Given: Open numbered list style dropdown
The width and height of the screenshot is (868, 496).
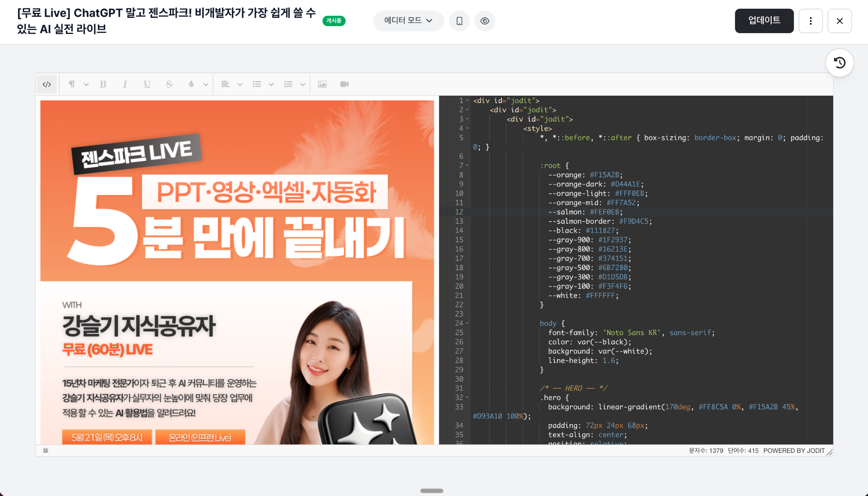Looking at the screenshot, I should click(x=303, y=84).
